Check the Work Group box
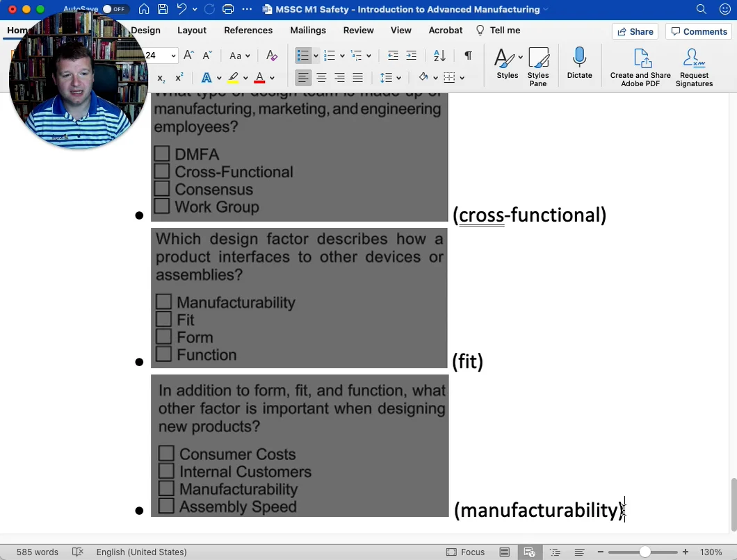737x560 pixels. (x=162, y=206)
